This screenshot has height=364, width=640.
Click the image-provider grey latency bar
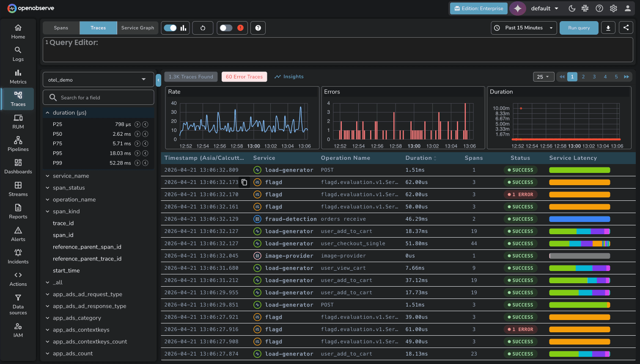pyautogui.click(x=580, y=256)
